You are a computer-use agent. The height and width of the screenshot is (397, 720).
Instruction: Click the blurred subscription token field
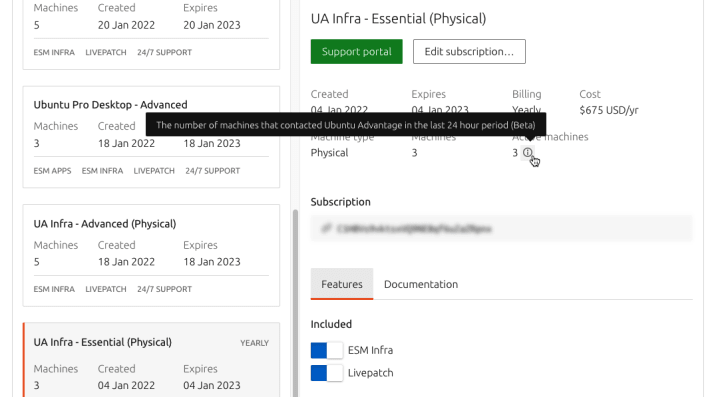[x=501, y=228]
